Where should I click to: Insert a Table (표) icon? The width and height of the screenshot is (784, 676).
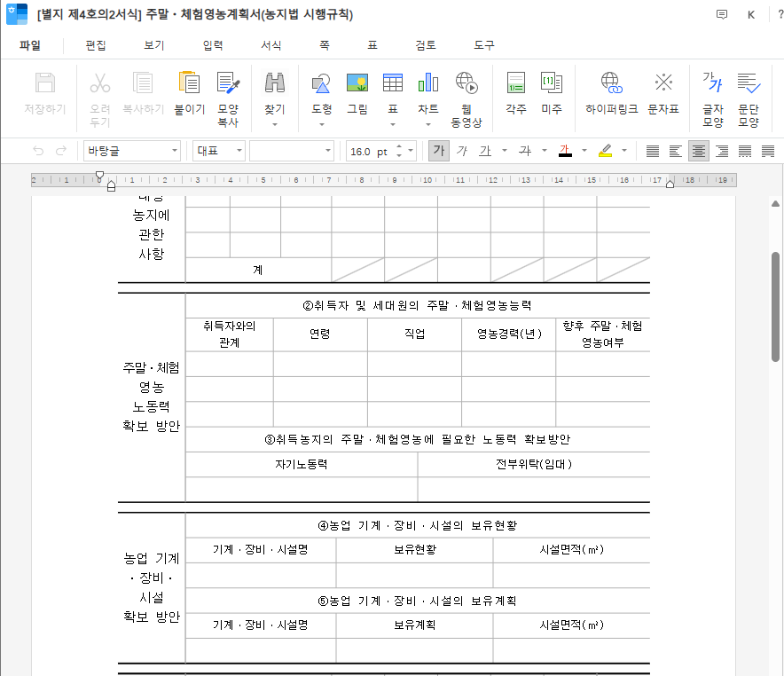393,83
